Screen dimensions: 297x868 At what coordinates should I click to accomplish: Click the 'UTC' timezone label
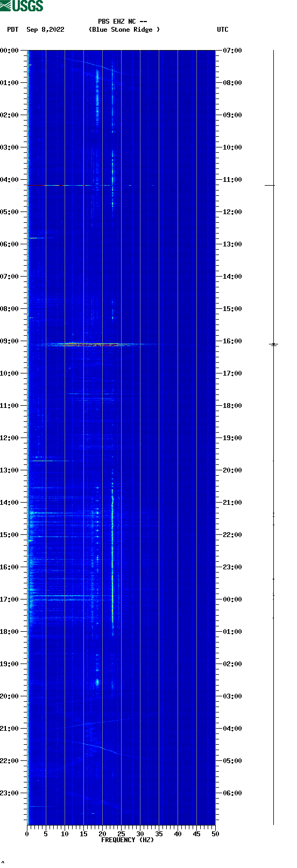223,30
